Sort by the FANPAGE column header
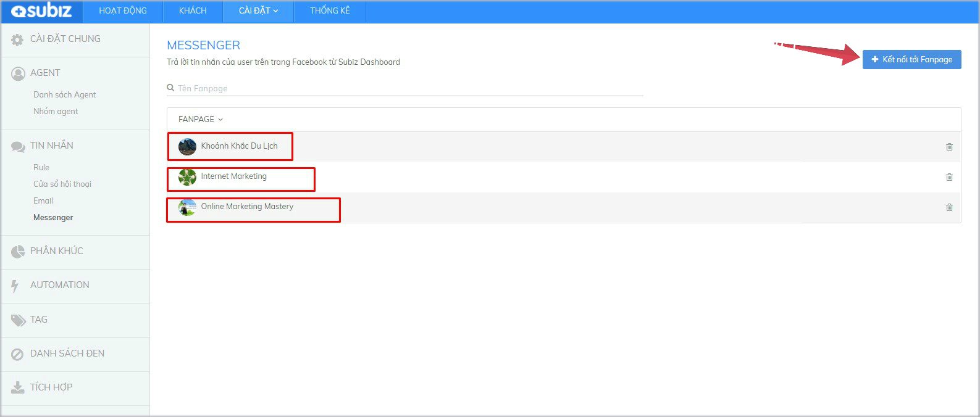 coord(200,119)
